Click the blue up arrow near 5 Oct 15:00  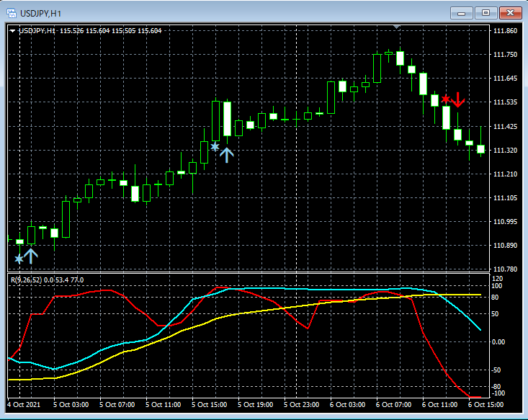coord(227,154)
